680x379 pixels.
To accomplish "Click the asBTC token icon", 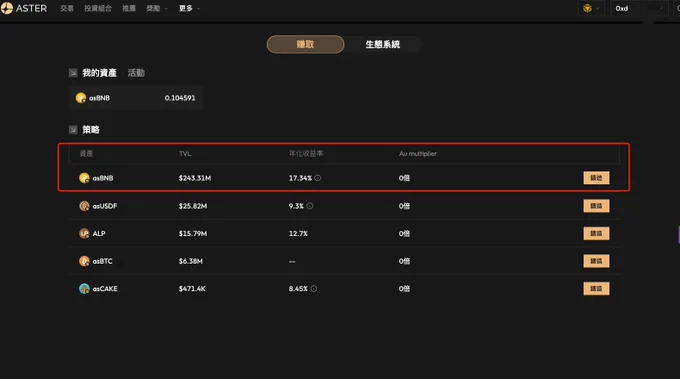I will click(x=84, y=261).
